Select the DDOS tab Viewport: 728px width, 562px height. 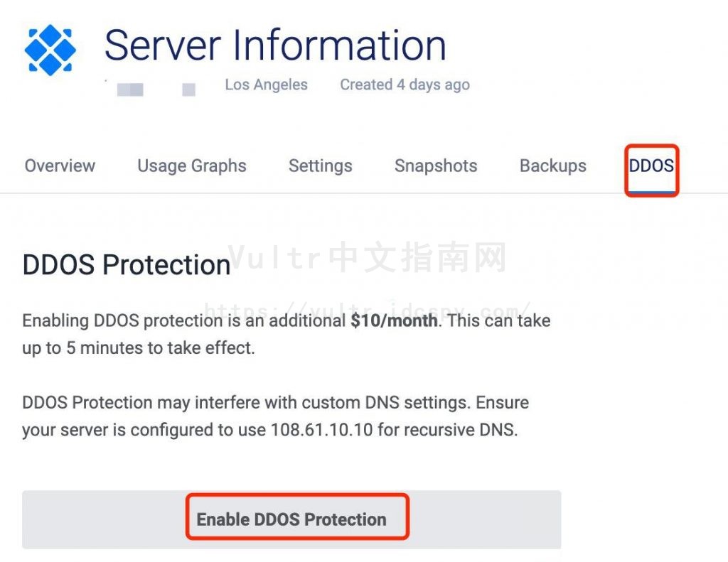click(x=651, y=166)
